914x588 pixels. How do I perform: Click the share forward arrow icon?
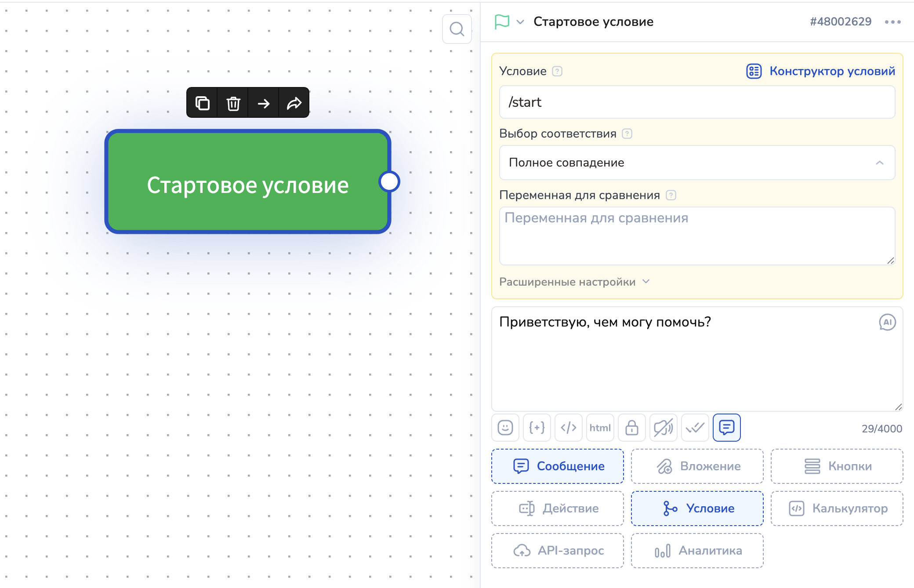(x=294, y=103)
